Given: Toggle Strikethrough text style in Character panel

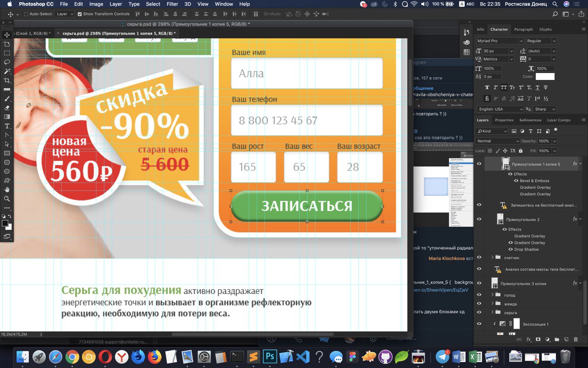Looking at the screenshot, I should (546, 87).
